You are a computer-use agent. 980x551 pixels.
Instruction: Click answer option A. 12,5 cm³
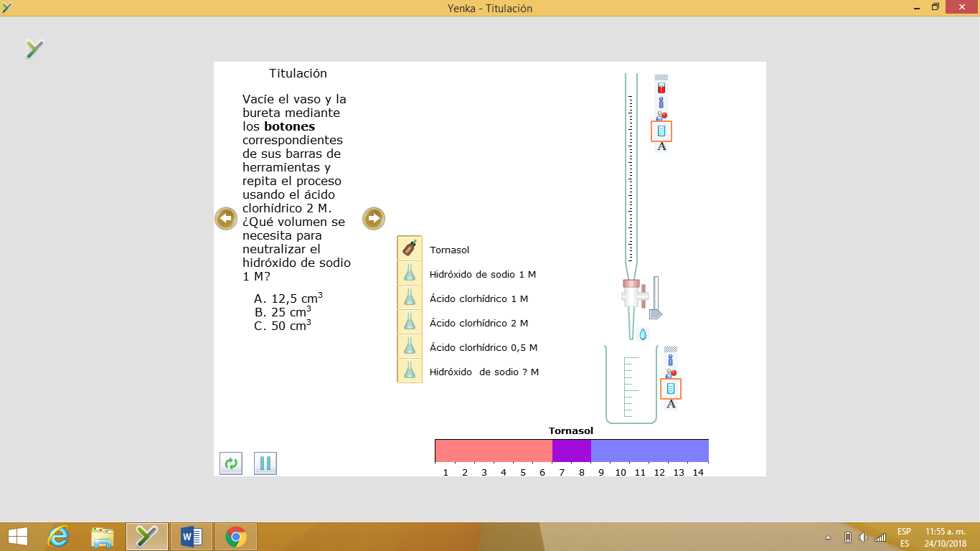[288, 298]
